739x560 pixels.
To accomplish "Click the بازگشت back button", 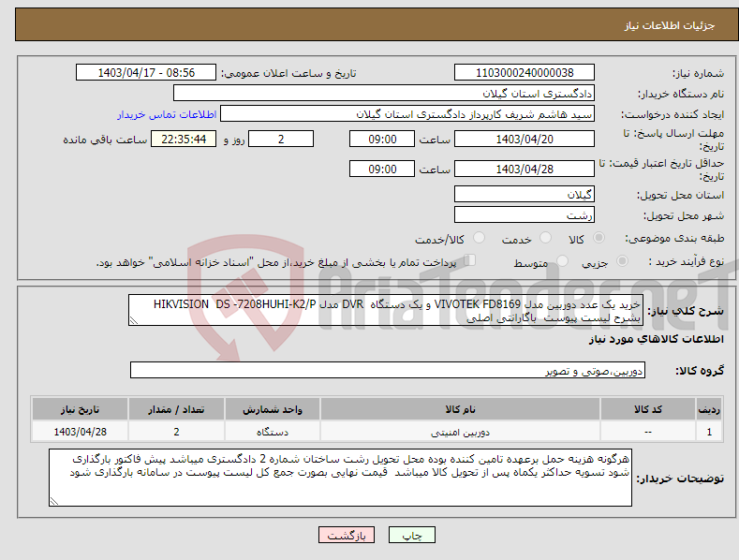I will [x=347, y=535].
